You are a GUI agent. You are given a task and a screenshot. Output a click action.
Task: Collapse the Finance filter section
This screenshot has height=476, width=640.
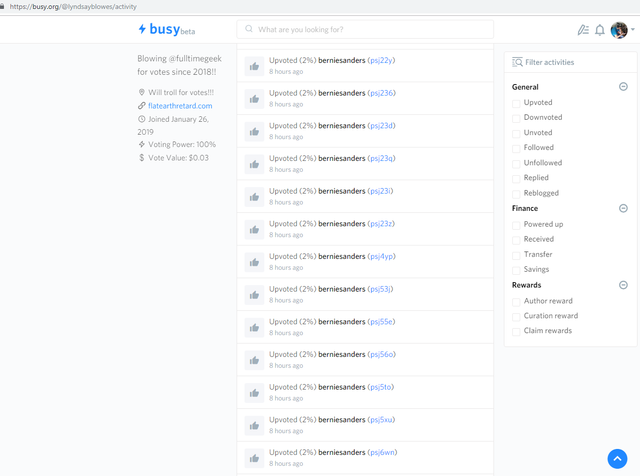click(x=623, y=208)
